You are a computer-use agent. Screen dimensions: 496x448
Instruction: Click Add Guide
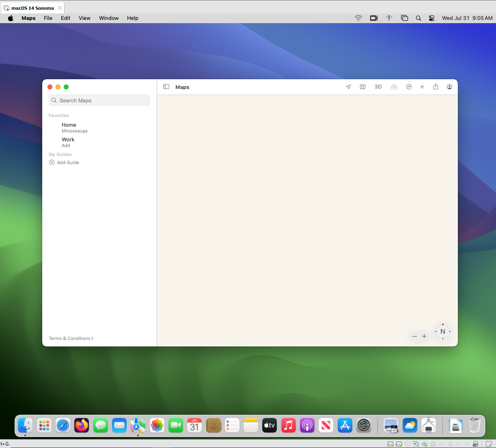click(64, 162)
